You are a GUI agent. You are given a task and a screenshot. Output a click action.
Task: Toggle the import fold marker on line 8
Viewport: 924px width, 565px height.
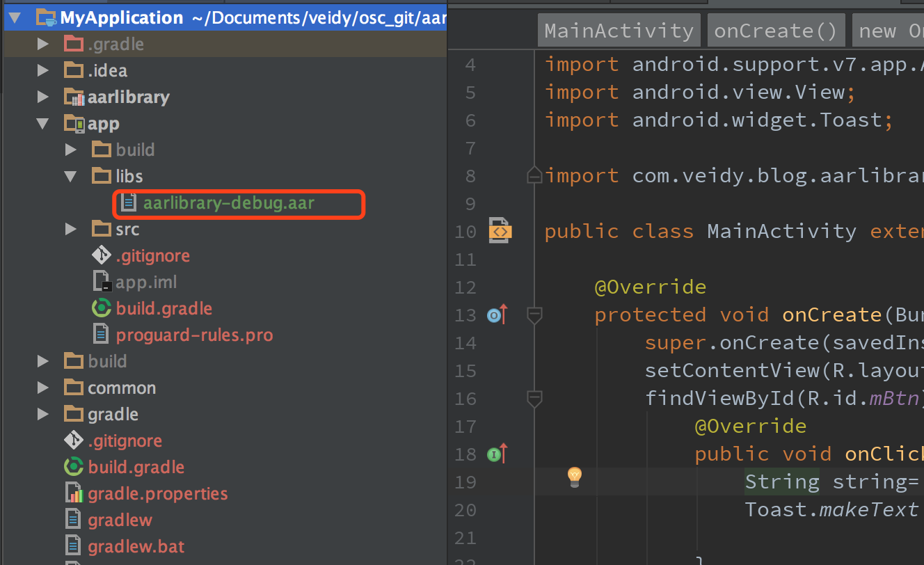coord(534,176)
